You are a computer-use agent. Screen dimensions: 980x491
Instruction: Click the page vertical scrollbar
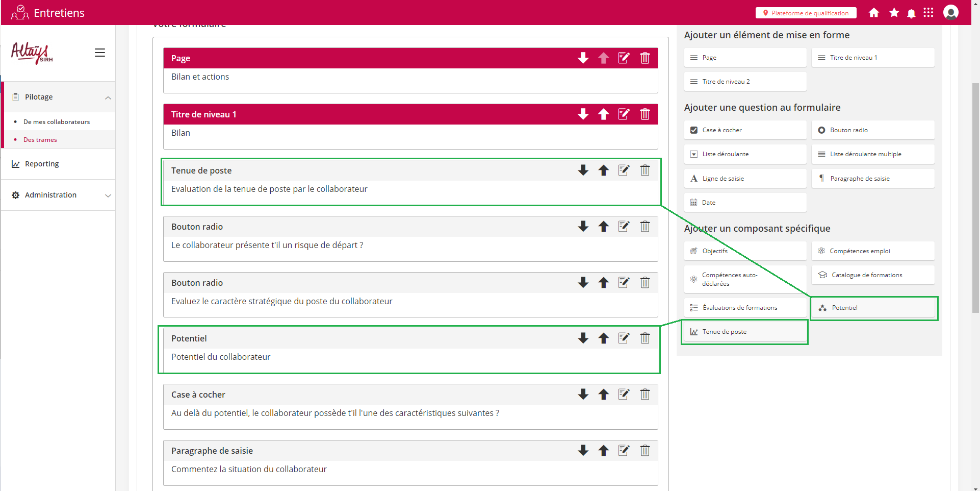[975, 255]
